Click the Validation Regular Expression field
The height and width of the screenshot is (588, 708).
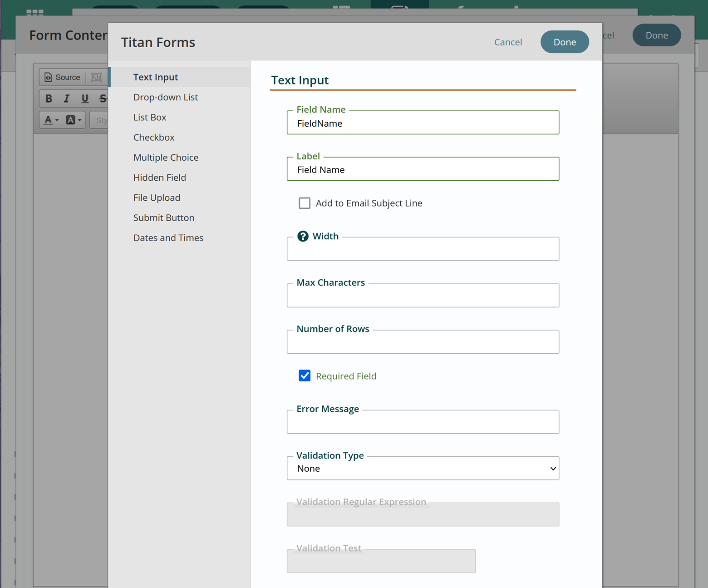tap(423, 514)
